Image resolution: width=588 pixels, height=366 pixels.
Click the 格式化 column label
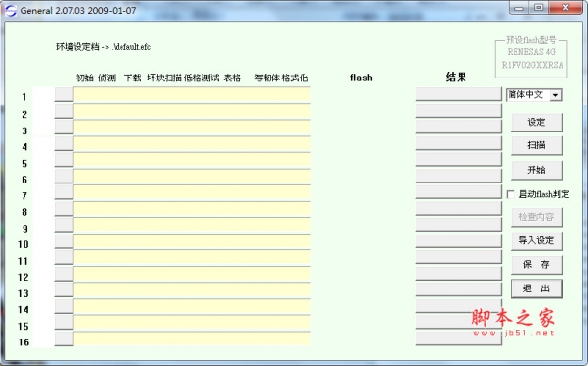pos(295,78)
